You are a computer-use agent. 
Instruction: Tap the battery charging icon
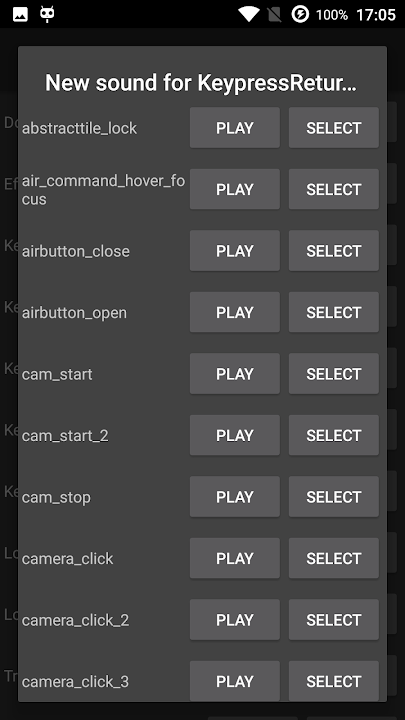(x=300, y=14)
